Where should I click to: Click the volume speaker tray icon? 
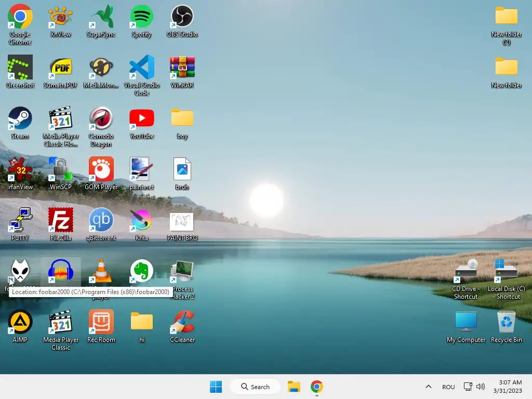(480, 387)
